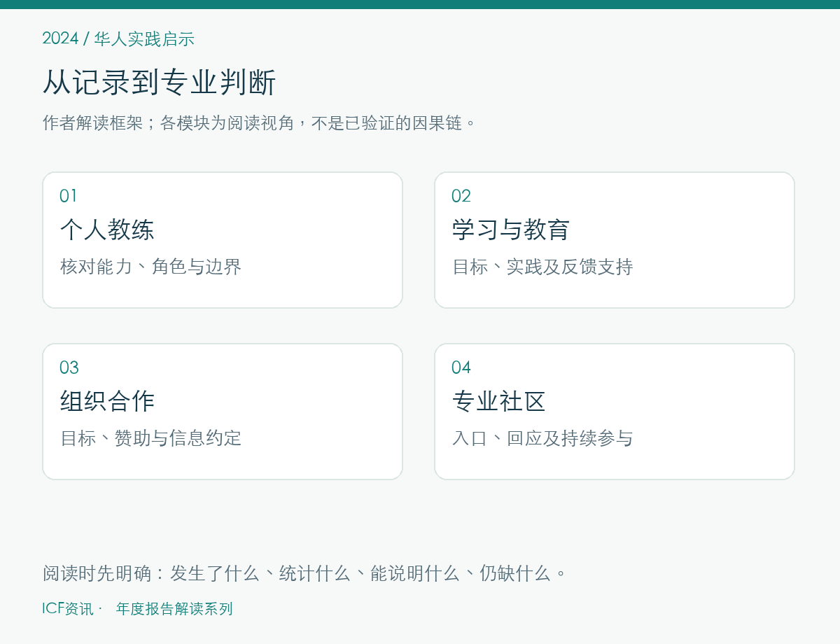Click the card number '03'

click(x=69, y=367)
